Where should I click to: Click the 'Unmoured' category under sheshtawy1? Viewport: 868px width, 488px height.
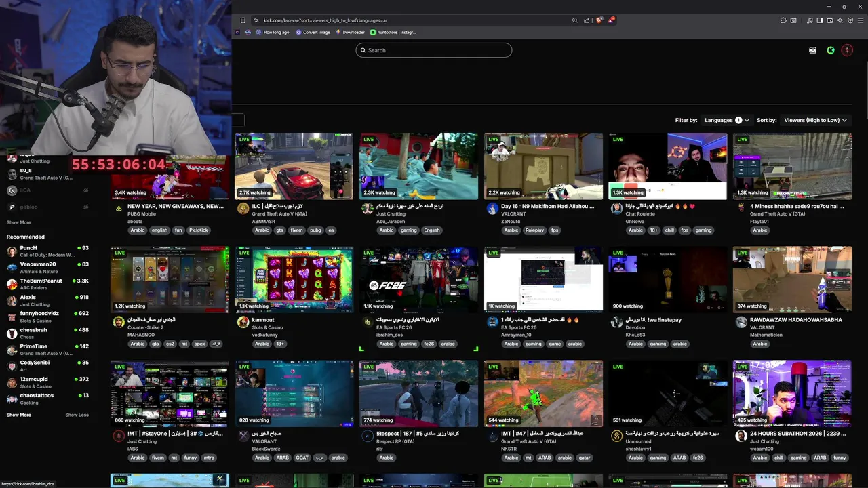click(639, 441)
